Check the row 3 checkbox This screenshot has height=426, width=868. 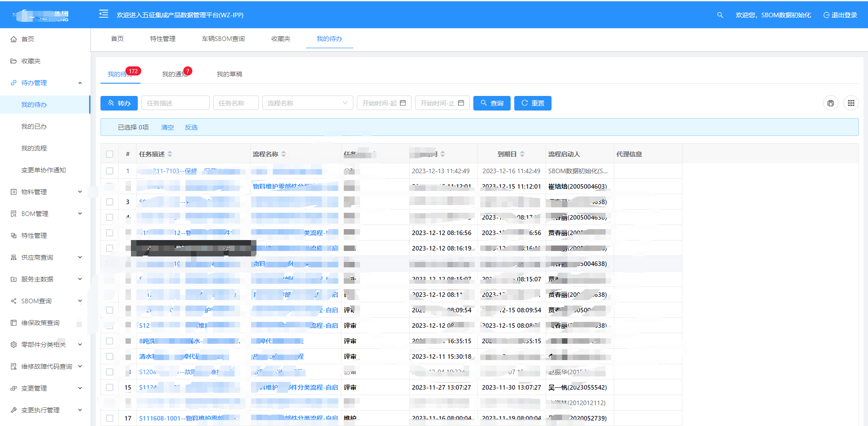tap(110, 202)
